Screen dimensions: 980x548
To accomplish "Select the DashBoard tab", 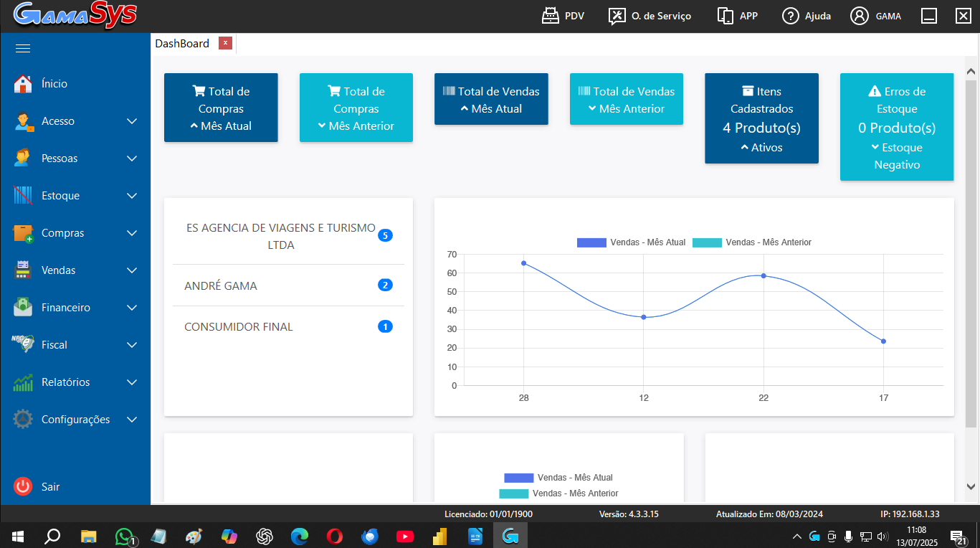I will click(x=182, y=44).
